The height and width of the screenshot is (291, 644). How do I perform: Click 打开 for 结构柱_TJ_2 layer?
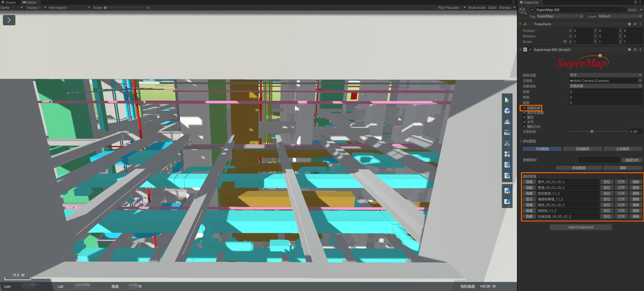point(621,211)
